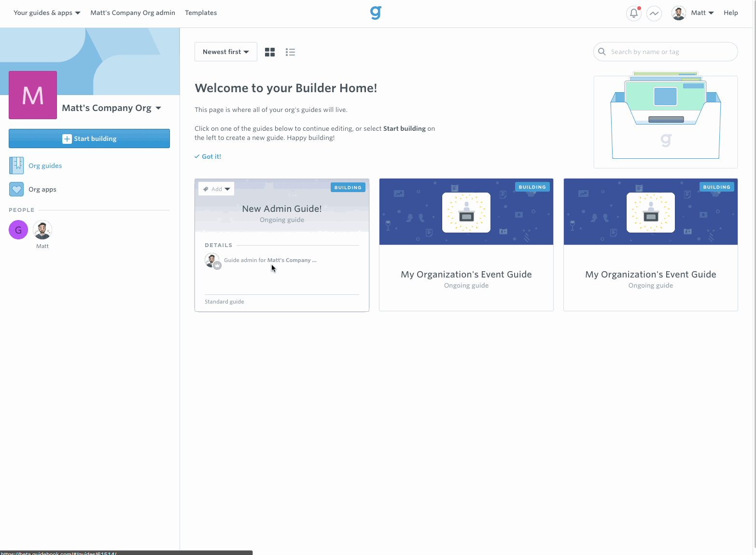Open the Newest first sort dropdown
756x555 pixels.
(226, 52)
